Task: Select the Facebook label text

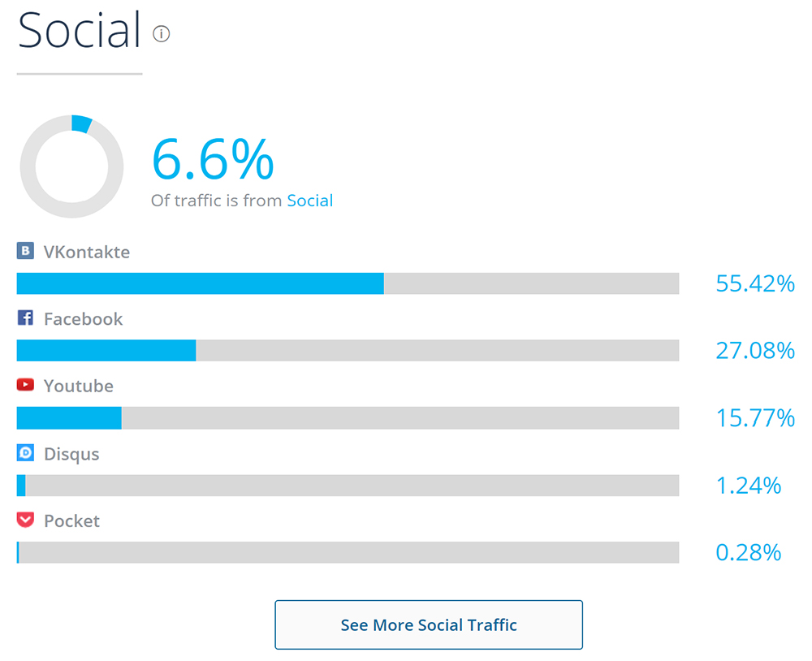Action: tap(82, 318)
